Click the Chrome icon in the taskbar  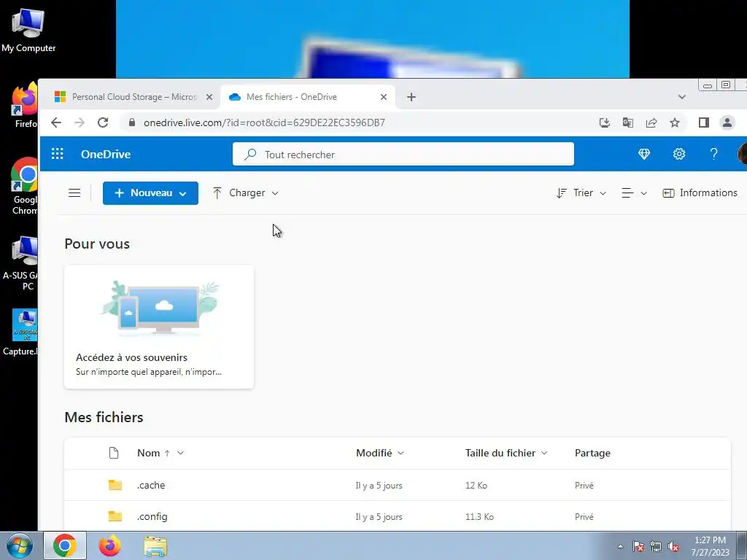click(65, 545)
